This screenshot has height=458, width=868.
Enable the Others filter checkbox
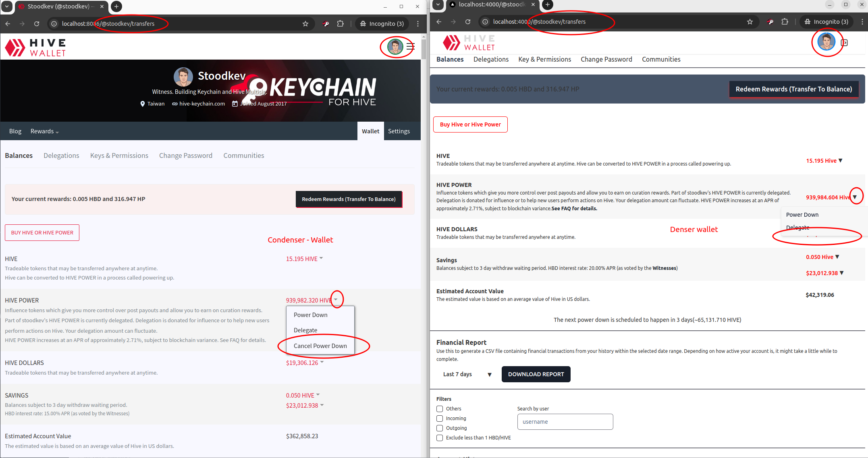tap(440, 409)
